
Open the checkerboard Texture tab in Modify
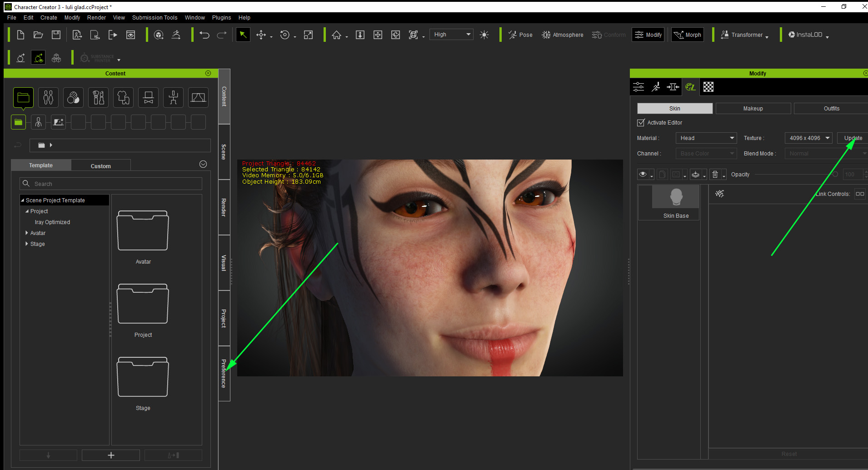pyautogui.click(x=708, y=87)
